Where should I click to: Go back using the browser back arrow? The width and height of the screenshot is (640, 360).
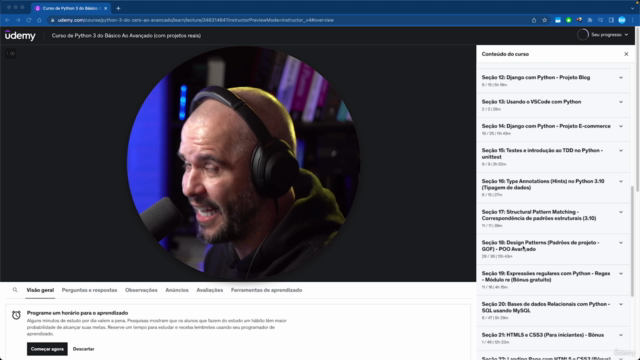[x=7, y=20]
